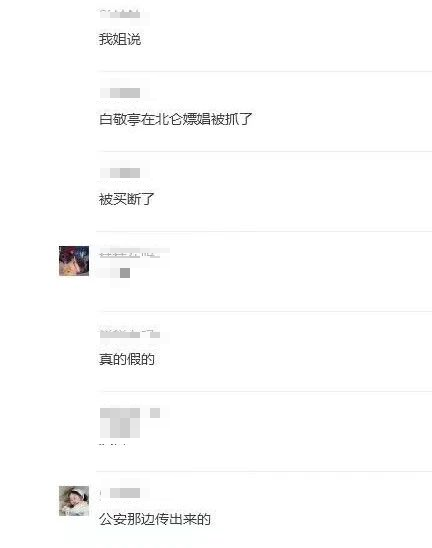Click blurred sender name above 我姐说
This screenshot has width=432, height=548.
tap(120, 14)
